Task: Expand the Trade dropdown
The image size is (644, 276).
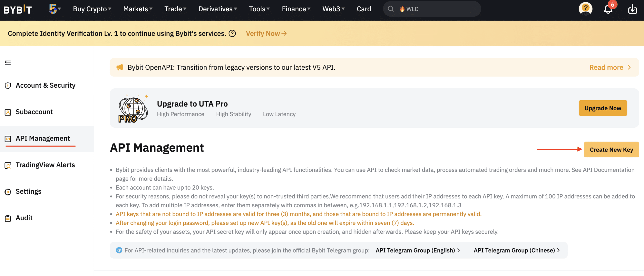Action: (x=175, y=9)
